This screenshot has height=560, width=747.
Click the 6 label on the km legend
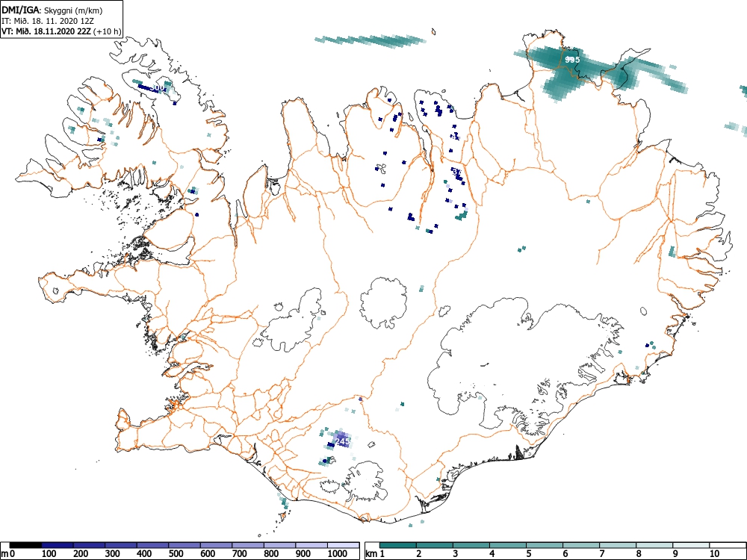pos(565,554)
